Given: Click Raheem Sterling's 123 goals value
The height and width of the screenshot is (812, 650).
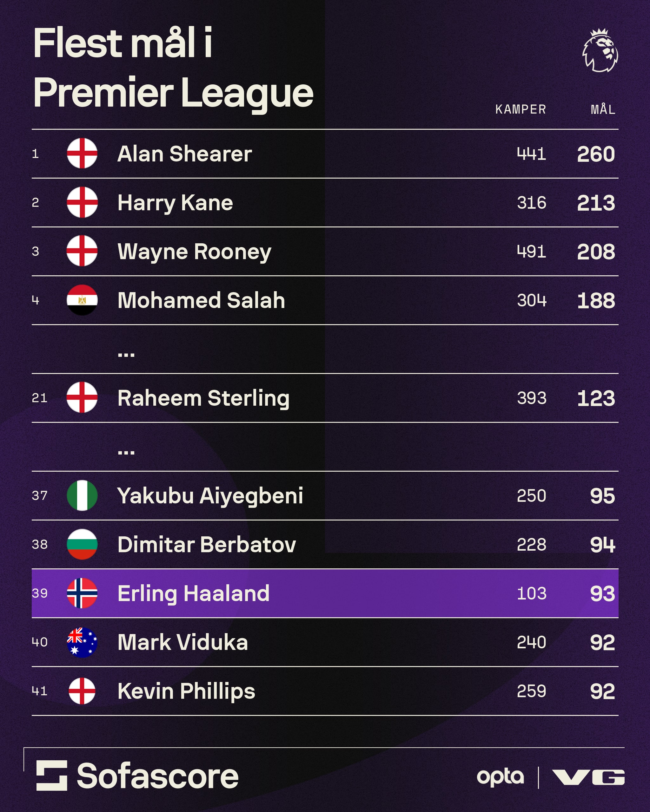Looking at the screenshot, I should [x=596, y=398].
